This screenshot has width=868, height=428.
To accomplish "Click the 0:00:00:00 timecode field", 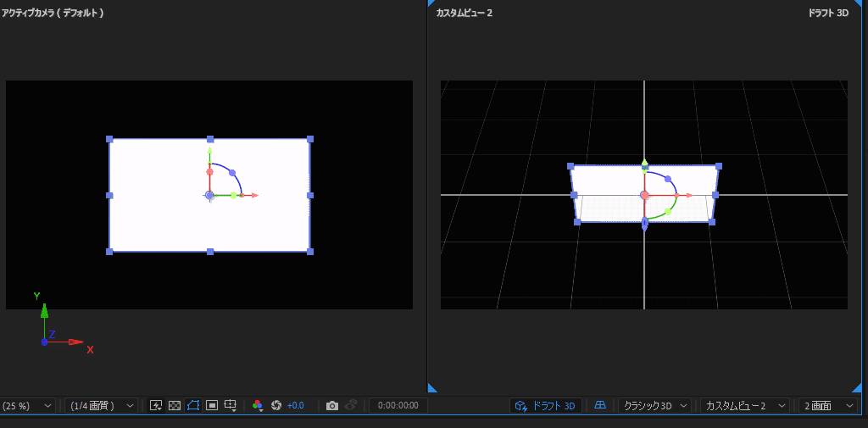I will click(x=398, y=405).
